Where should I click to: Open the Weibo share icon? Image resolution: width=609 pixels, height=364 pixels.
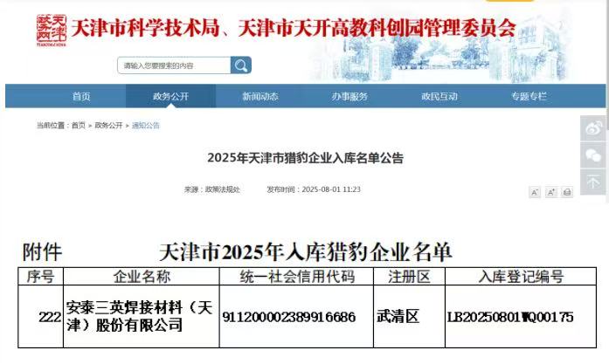[593, 127]
